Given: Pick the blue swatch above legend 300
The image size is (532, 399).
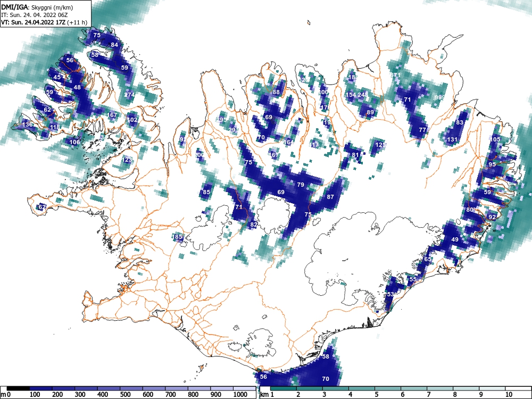Looking at the screenshot, I should pyautogui.click(x=86, y=388).
